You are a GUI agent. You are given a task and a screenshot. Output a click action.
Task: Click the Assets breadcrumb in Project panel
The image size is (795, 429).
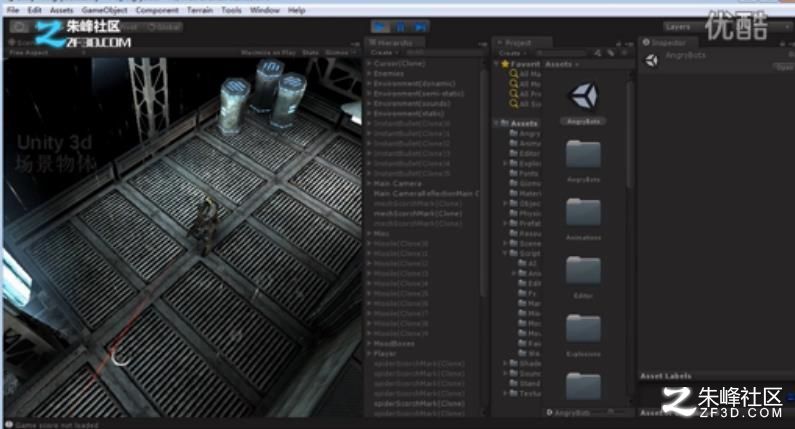(x=559, y=64)
